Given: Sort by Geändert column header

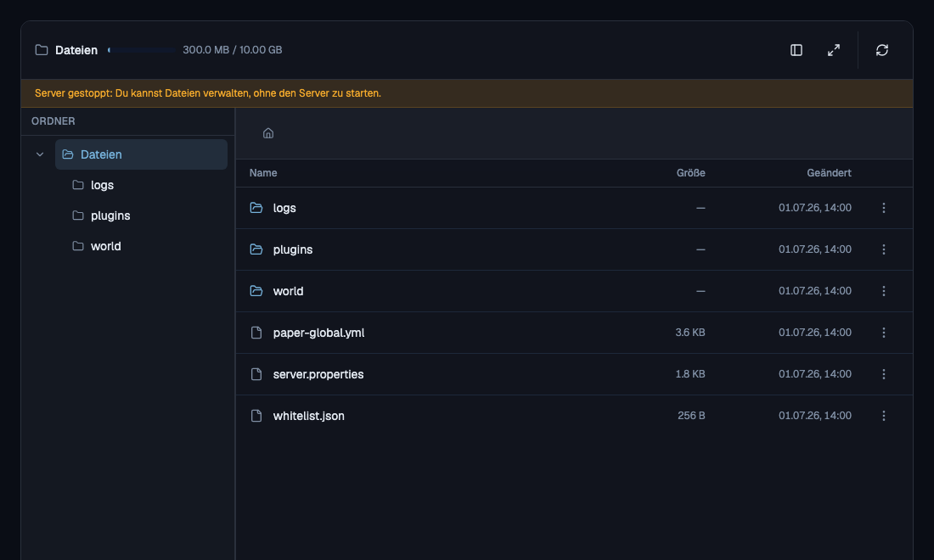Looking at the screenshot, I should click(x=829, y=173).
